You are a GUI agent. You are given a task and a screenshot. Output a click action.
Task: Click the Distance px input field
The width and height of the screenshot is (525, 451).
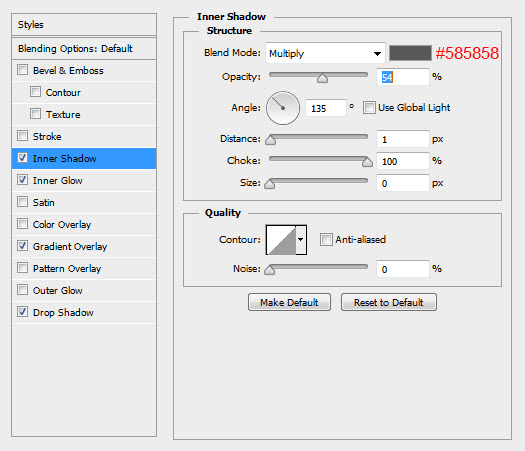coord(403,139)
